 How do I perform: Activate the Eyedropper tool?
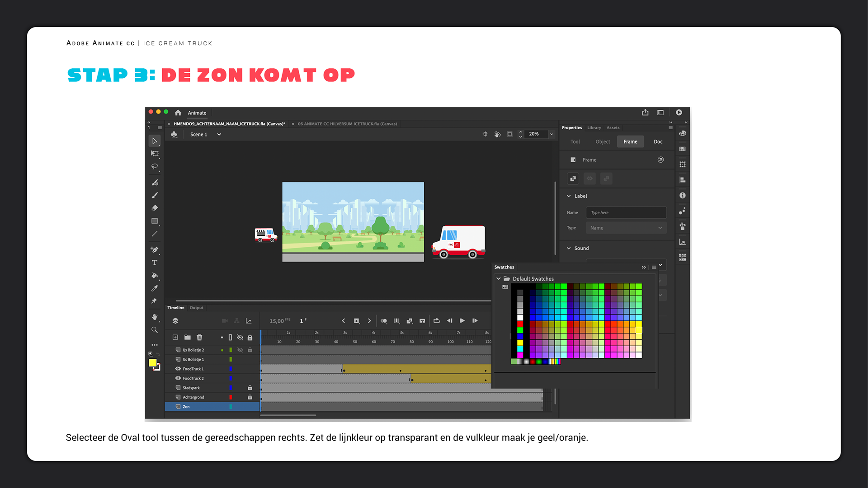click(x=155, y=288)
